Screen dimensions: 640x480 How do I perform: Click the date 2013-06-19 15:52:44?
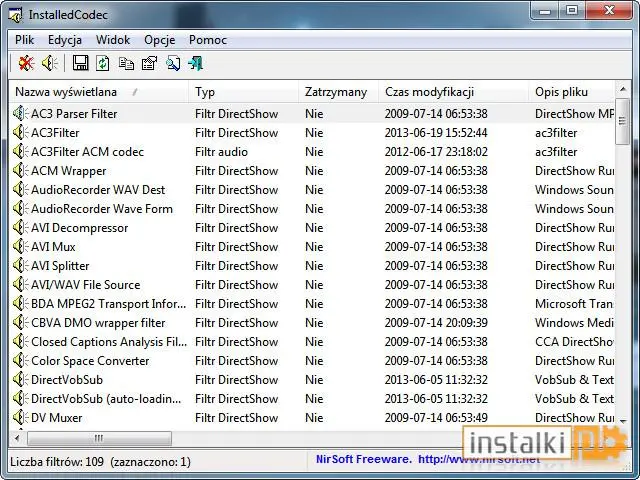[436, 133]
